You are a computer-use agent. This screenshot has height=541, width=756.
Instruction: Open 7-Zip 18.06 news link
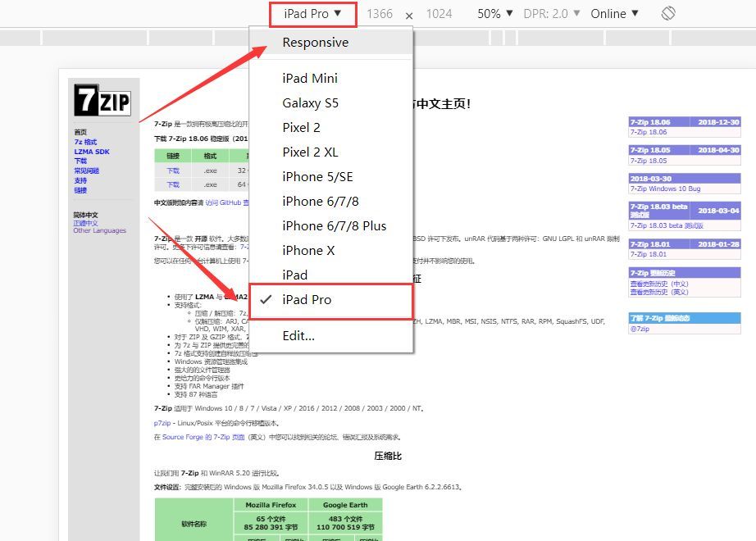point(649,132)
